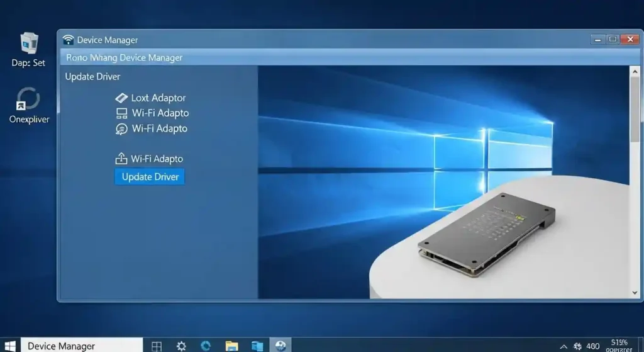Select the Loxt Adaptor device icon
644x352 pixels.
[x=121, y=98]
